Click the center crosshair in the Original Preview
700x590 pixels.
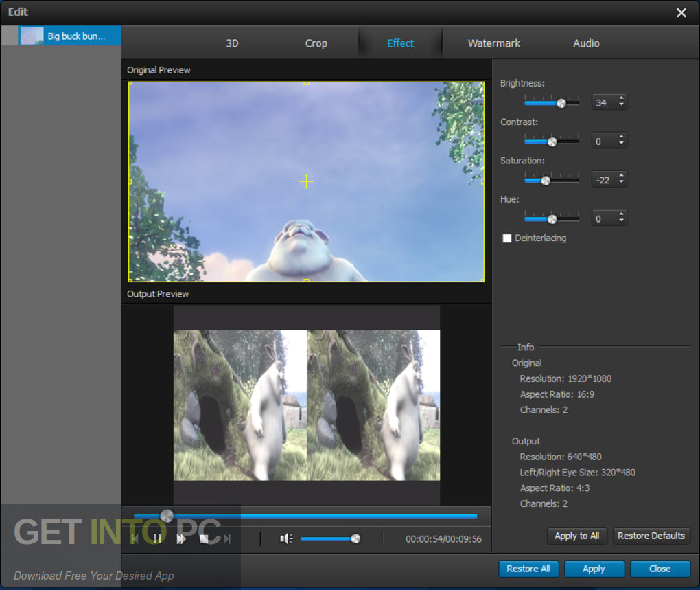click(x=306, y=181)
